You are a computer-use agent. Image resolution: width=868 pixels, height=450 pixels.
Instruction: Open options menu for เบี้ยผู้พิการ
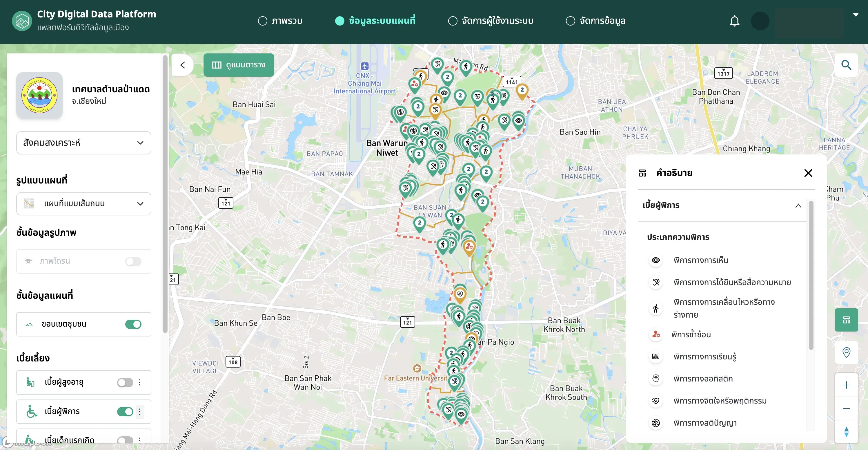(x=139, y=411)
